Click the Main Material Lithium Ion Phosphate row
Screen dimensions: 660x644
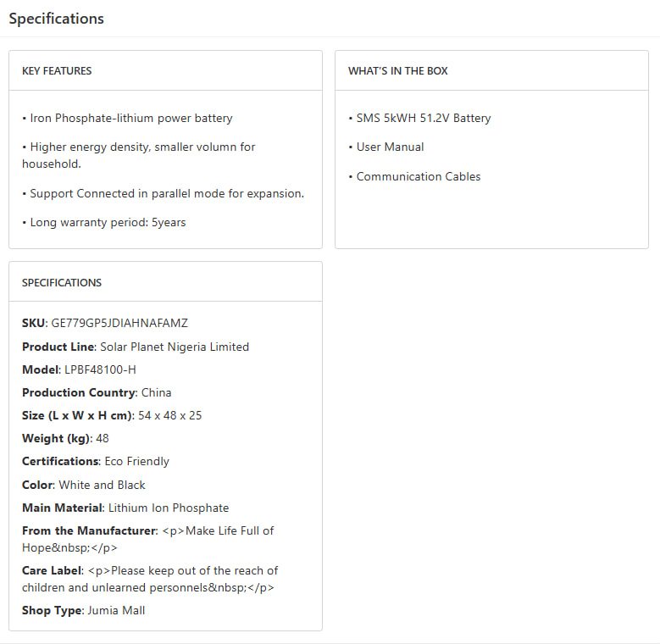tap(125, 508)
